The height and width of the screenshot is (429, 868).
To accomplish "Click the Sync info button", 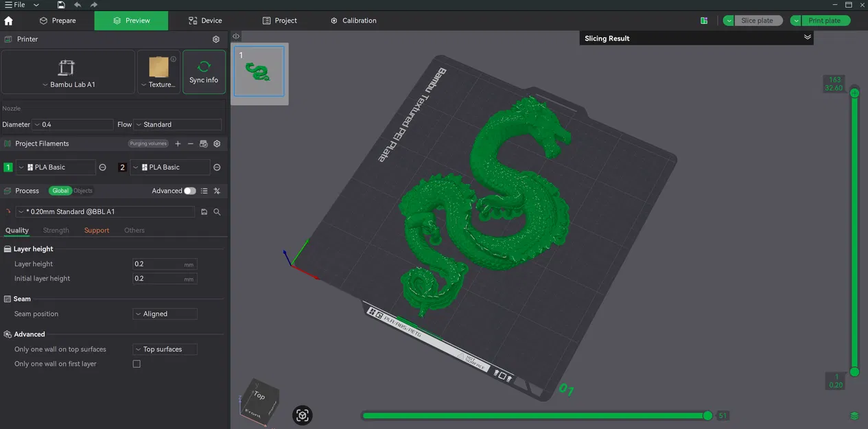I will [204, 71].
